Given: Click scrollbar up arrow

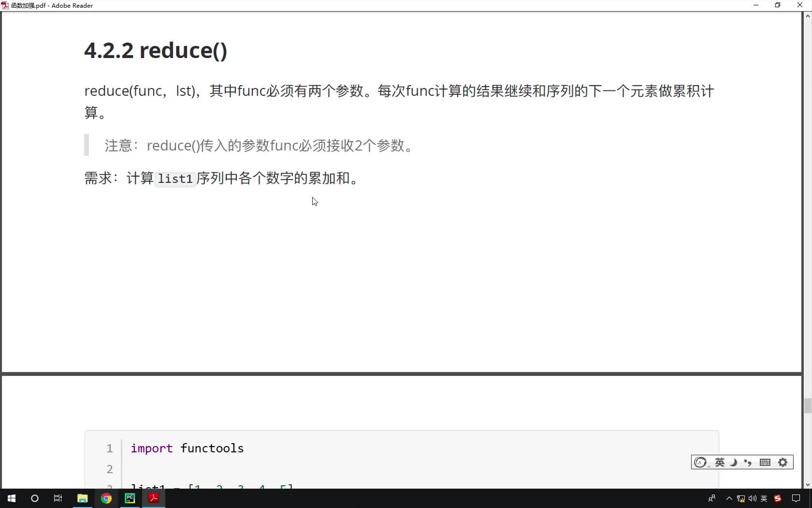Looking at the screenshot, I should (x=808, y=16).
